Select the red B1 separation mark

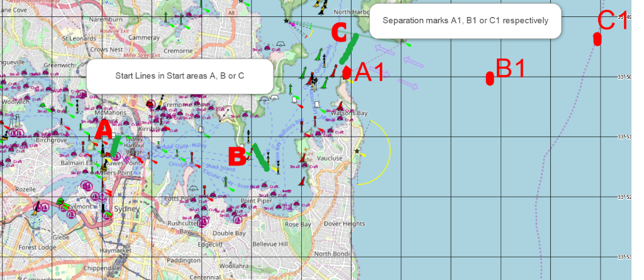tap(489, 78)
